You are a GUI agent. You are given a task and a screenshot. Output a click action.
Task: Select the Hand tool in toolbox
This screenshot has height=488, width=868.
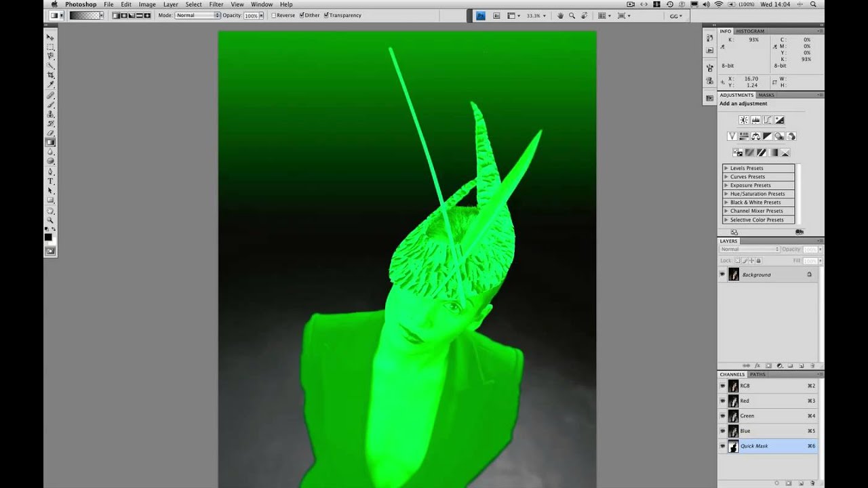pyautogui.click(x=50, y=211)
